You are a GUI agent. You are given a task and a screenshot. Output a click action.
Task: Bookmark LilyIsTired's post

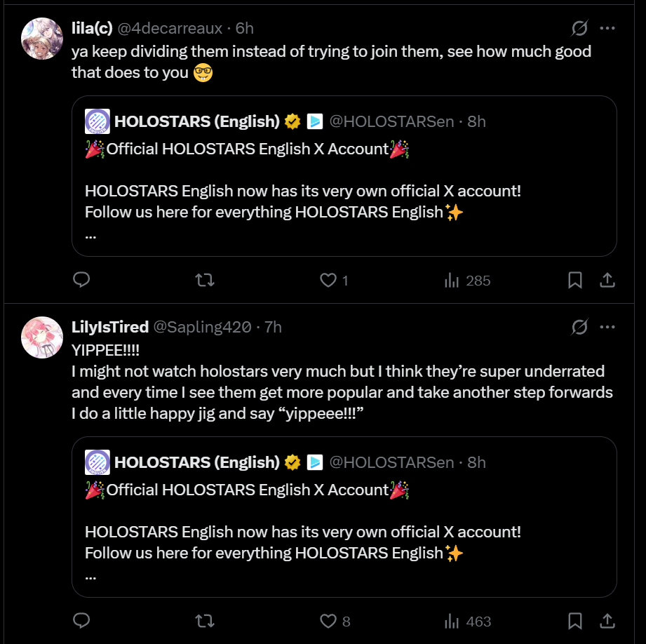tap(574, 622)
